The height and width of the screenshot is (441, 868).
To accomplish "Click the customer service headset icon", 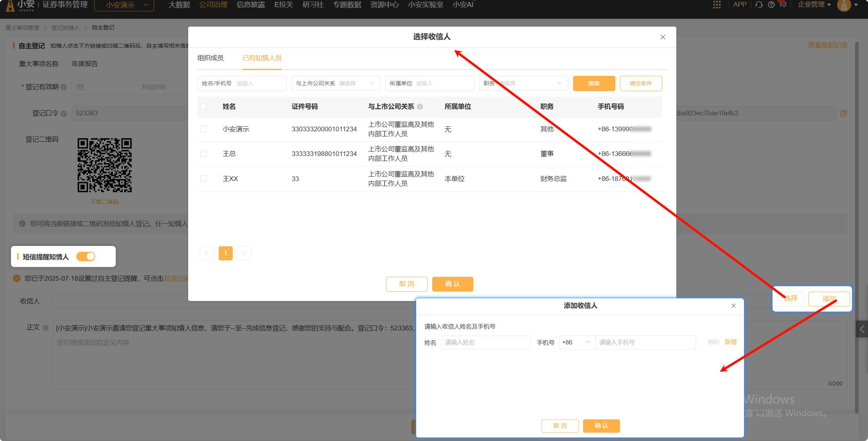I will 759,5.
